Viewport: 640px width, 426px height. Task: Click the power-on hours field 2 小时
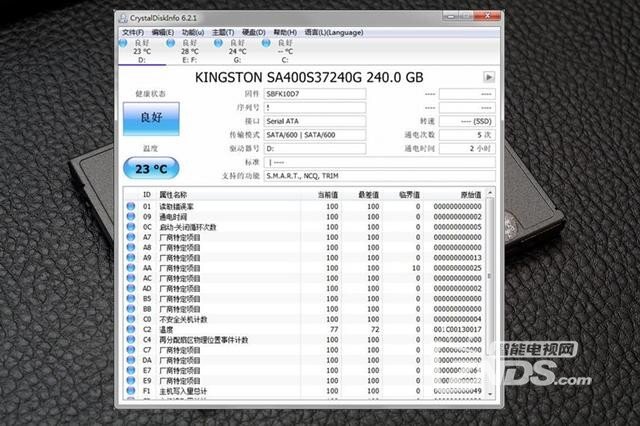coord(467,149)
